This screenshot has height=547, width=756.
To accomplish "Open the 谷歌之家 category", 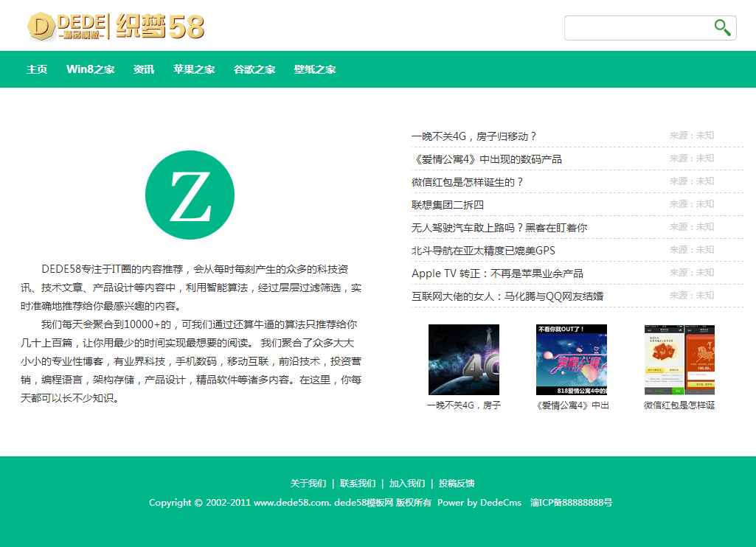I will pyautogui.click(x=254, y=69).
